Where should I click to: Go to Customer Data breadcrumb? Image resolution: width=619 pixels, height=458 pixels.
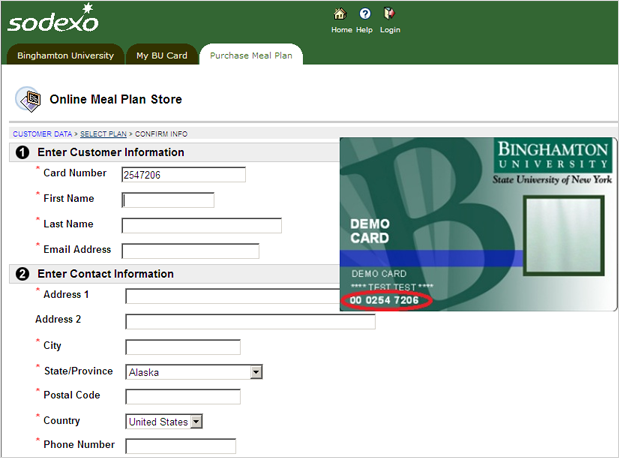(x=42, y=134)
